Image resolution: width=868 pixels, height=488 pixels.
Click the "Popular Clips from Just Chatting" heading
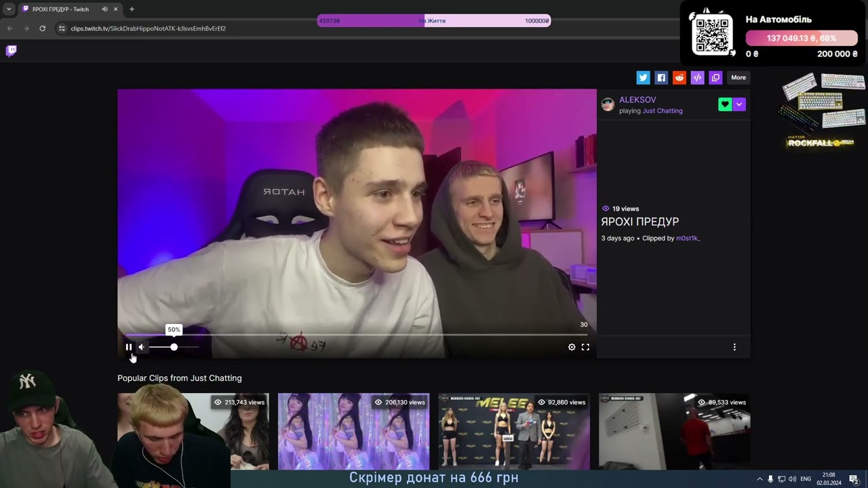(x=180, y=378)
